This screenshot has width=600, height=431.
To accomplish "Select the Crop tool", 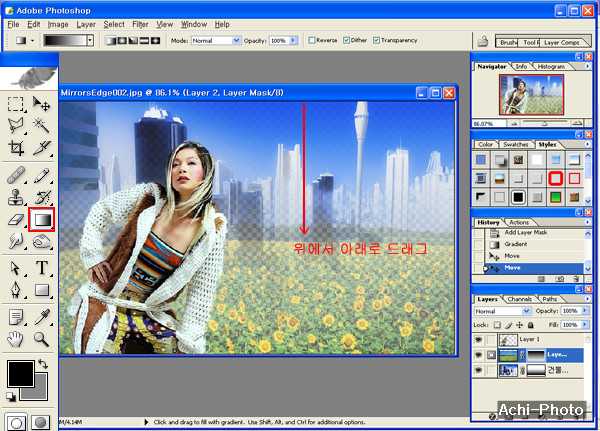I will [x=16, y=148].
